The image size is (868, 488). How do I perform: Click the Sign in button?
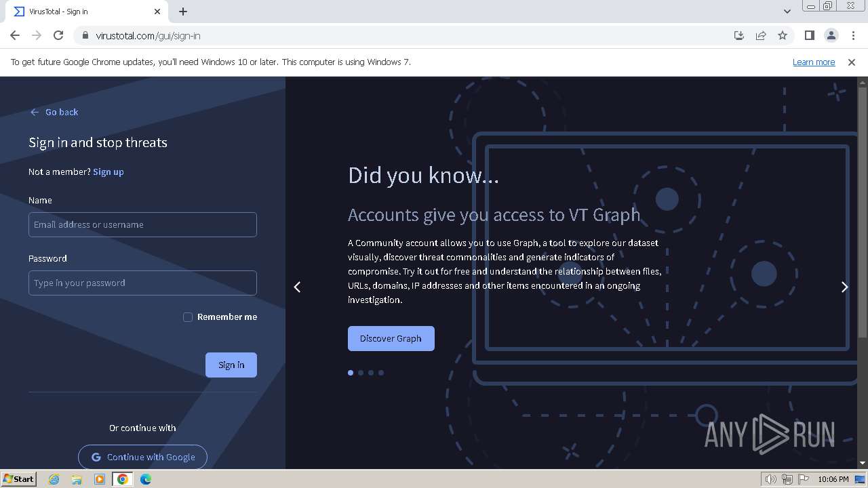231,365
